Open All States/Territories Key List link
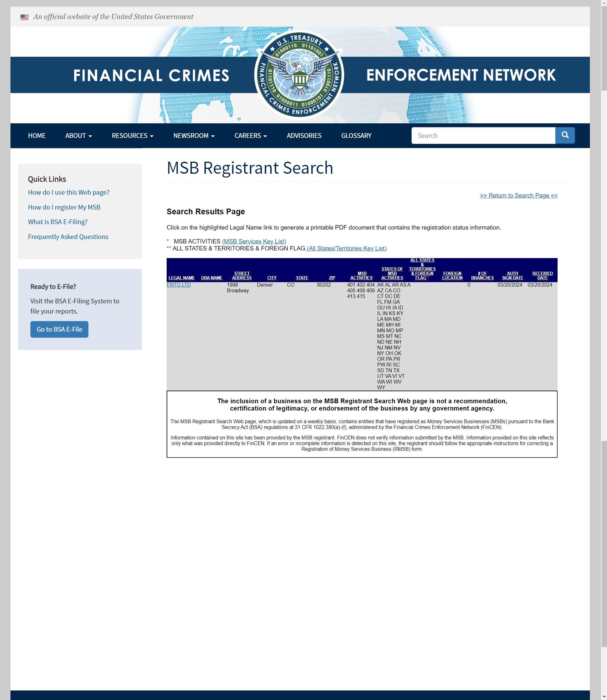The image size is (607, 700). [347, 248]
